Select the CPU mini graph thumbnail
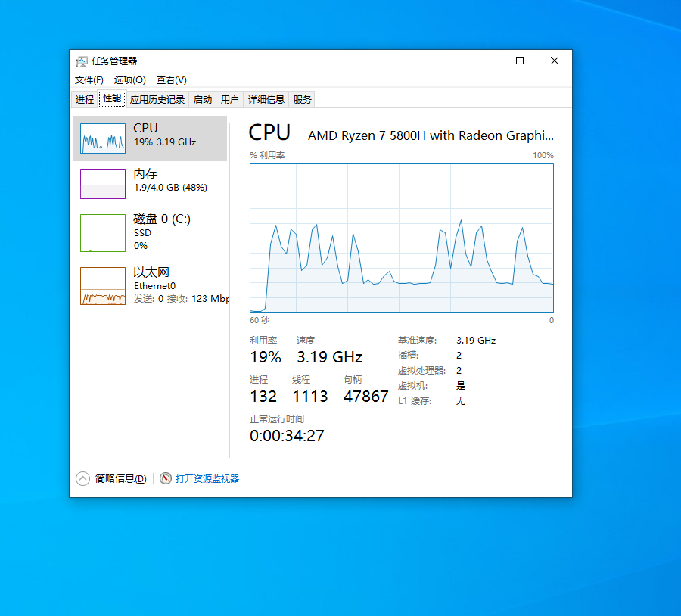 point(103,138)
